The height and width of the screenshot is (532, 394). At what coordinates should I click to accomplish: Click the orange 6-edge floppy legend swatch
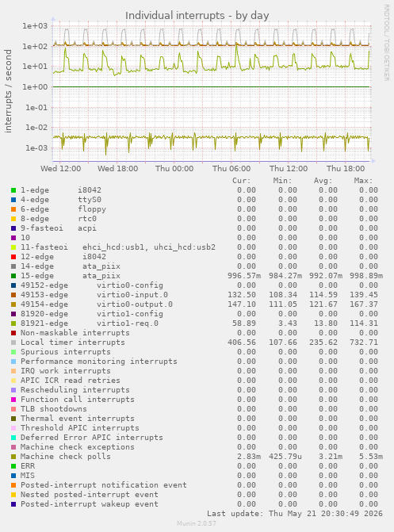[13, 209]
